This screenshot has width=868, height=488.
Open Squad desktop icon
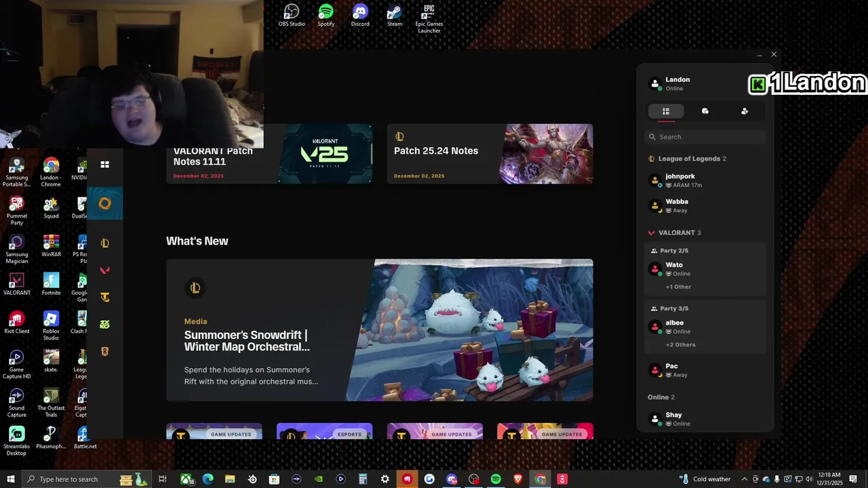[x=51, y=207]
